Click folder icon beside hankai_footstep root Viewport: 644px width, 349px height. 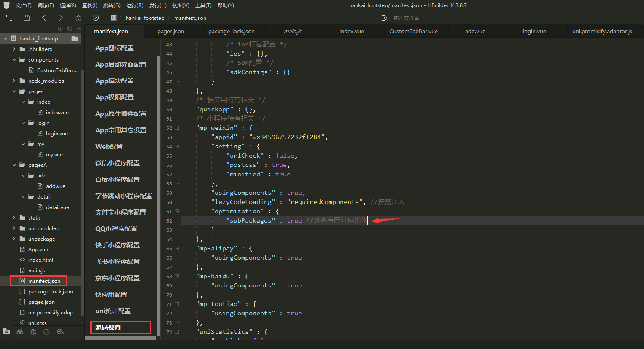75,38
